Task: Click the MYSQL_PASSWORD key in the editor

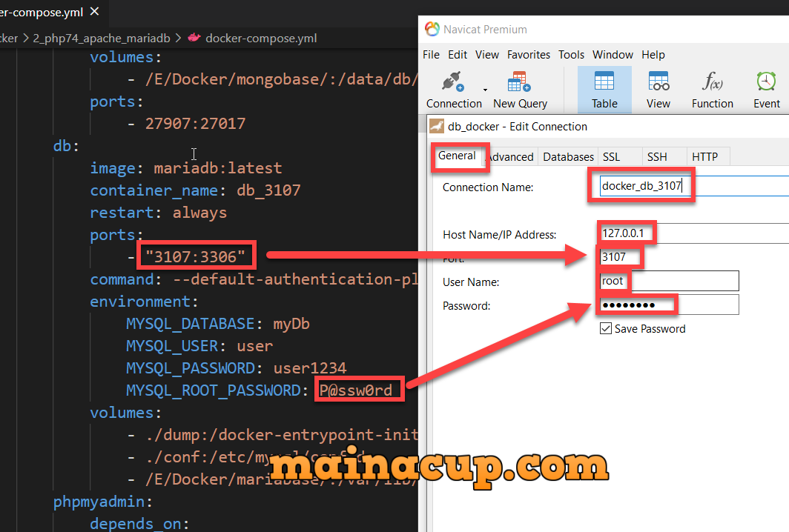Action: [x=190, y=368]
